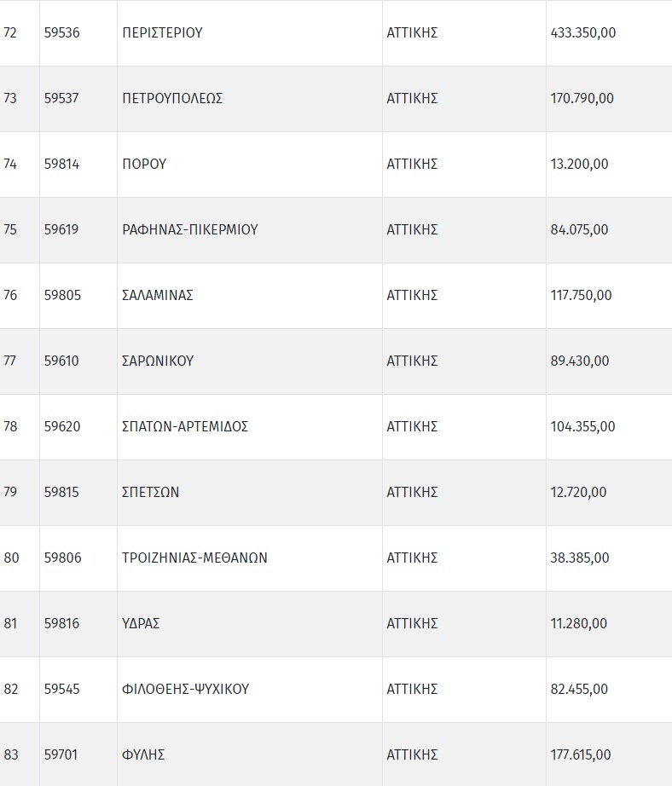Click the amount 104.355,00
Viewport: 672px width, 786px height.
583,427
